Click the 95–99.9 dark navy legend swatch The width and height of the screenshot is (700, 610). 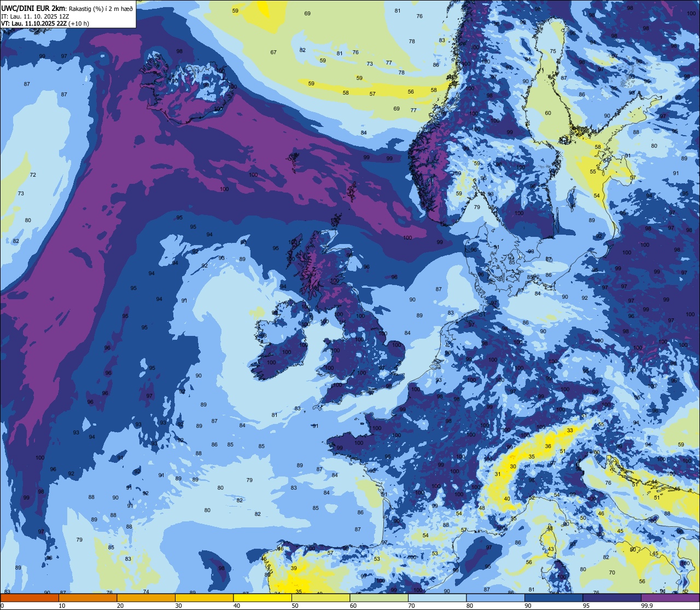612,598
